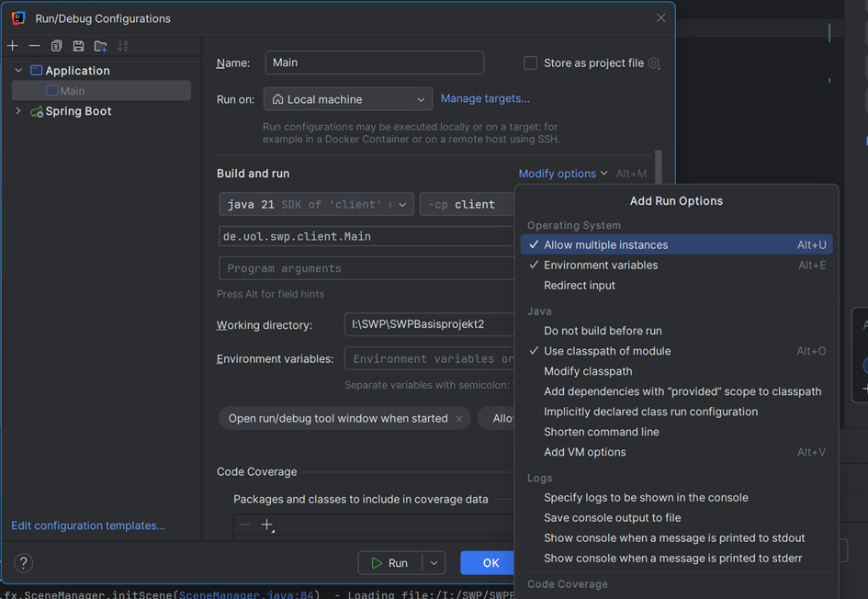Uncheck the Environment variables run option
This screenshot has width=868, height=599.
pyautogui.click(x=601, y=266)
